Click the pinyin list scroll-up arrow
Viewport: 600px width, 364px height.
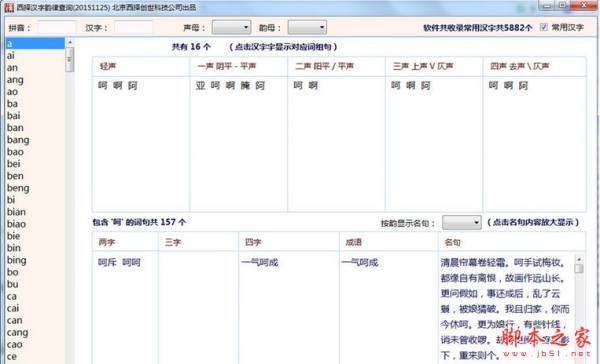click(70, 42)
